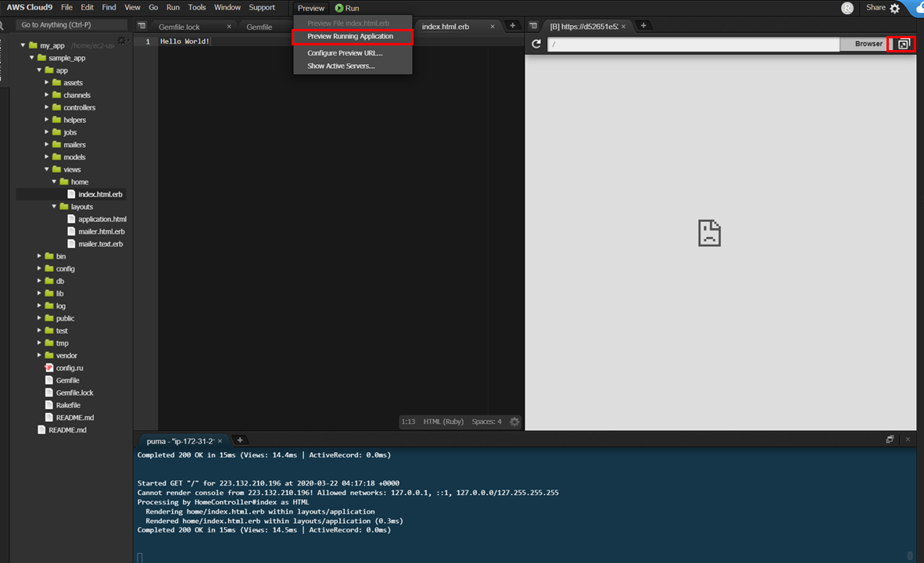Expand the config folder

(x=40, y=268)
